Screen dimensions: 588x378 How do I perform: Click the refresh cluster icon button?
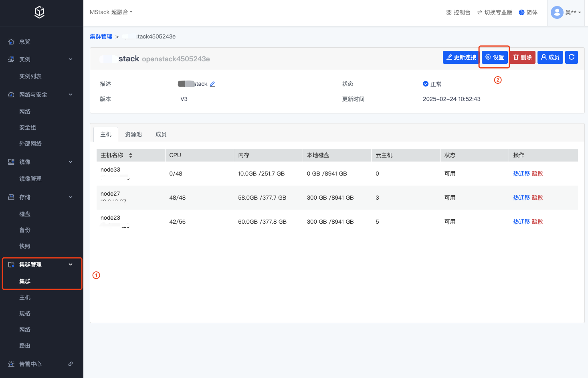572,57
